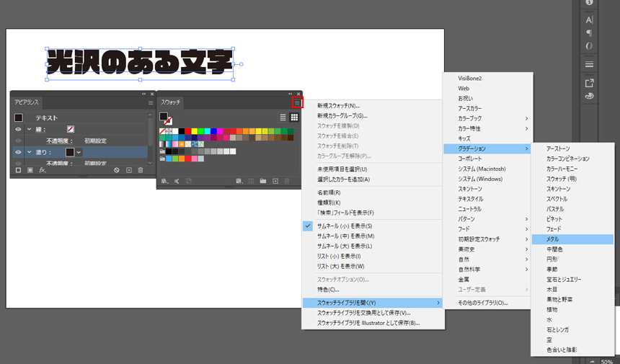Select the Gradients library submenu entry
Viewport: 620px width, 364px height.
(488, 148)
